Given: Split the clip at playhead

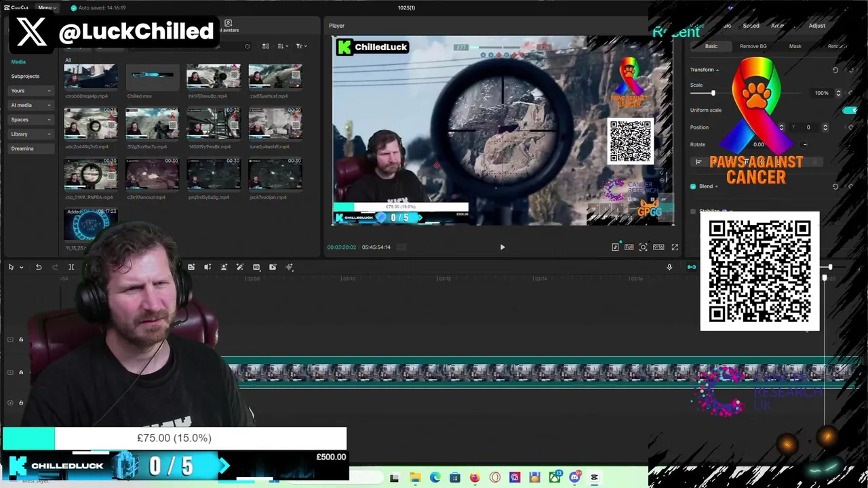Looking at the screenshot, I should coord(71,267).
